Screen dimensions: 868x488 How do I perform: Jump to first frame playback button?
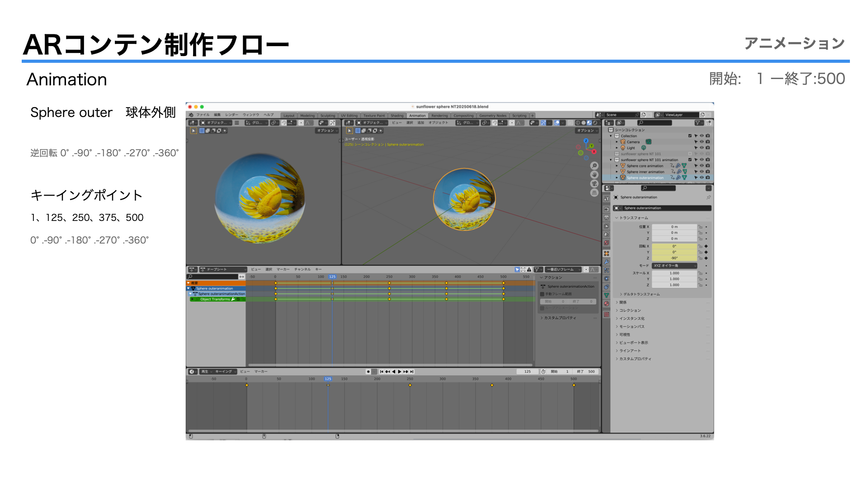pos(382,371)
